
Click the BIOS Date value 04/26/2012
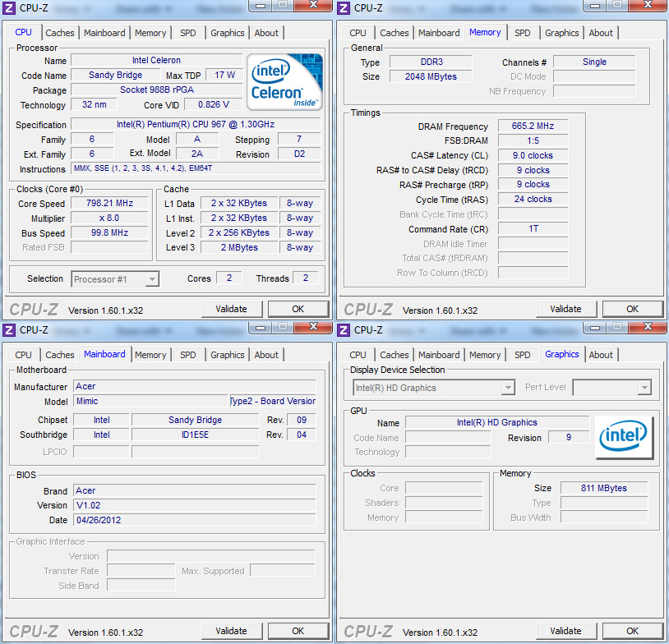click(x=195, y=520)
